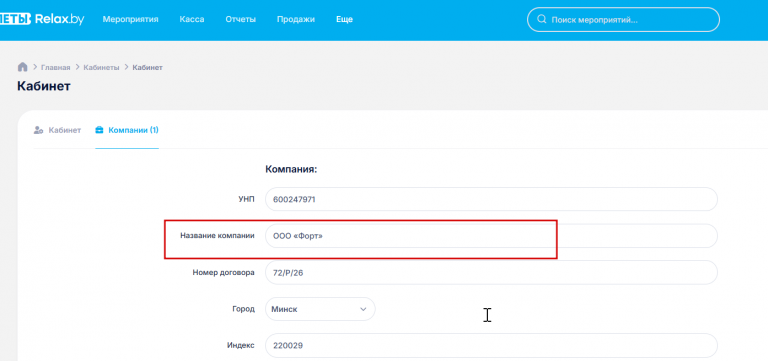Click the Номер договора field

[491, 272]
